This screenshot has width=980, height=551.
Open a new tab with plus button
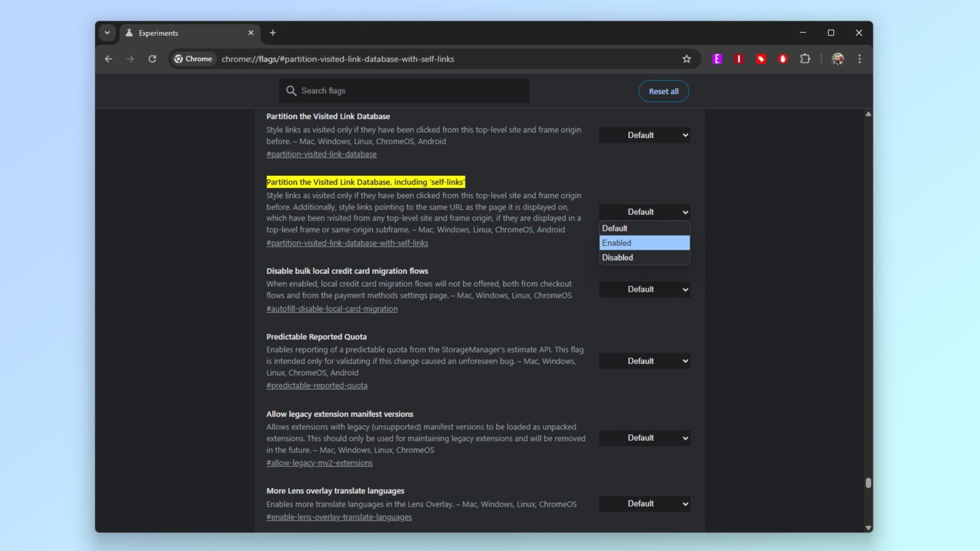(x=273, y=33)
